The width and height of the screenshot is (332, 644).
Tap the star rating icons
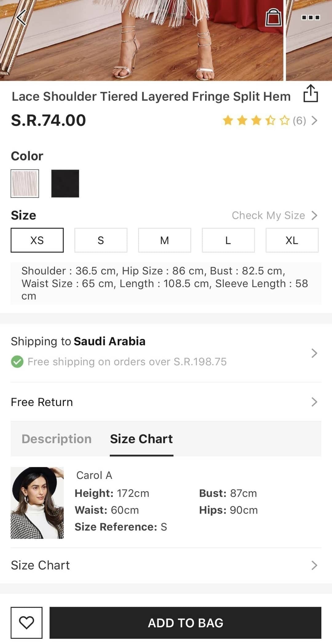(x=256, y=120)
